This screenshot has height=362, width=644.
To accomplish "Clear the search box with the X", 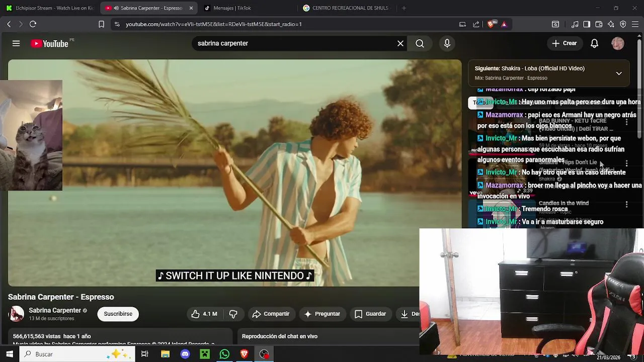I will pyautogui.click(x=400, y=44).
